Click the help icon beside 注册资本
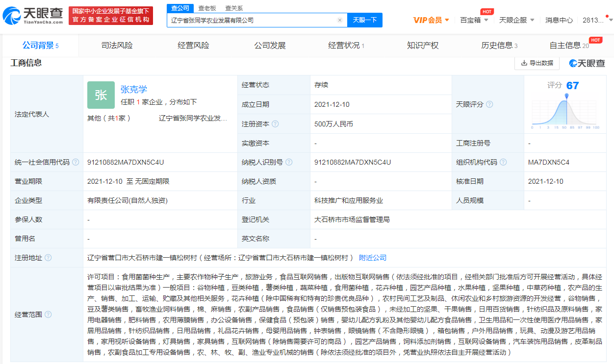The image size is (614, 364). coord(275,124)
